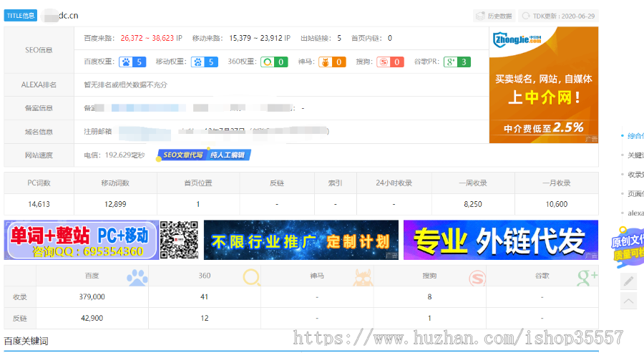The height and width of the screenshot is (353, 644).
Task: Click the 电信 192.629毫秒 speed text
Action: tap(114, 155)
